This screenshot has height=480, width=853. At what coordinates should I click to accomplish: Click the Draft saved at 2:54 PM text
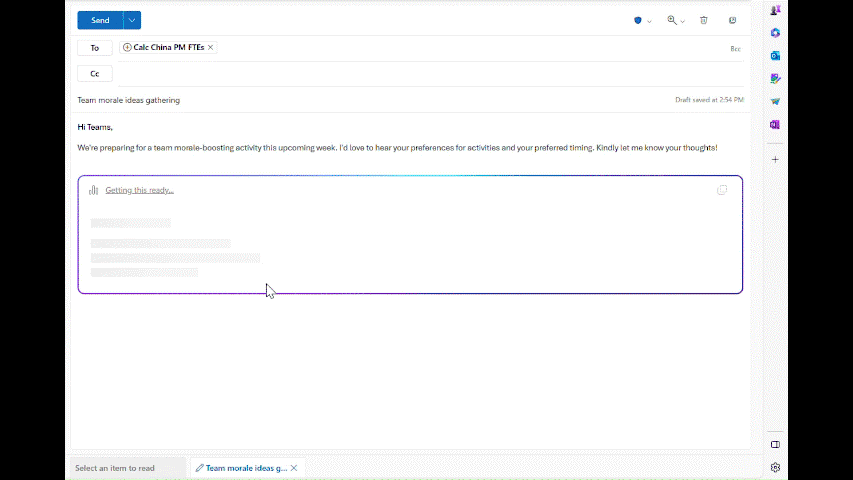pyautogui.click(x=709, y=100)
